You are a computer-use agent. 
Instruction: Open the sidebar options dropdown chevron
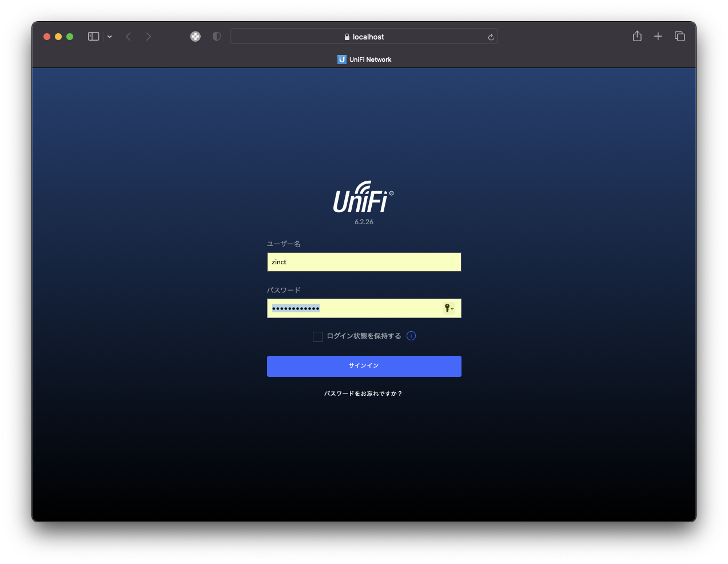tap(110, 37)
